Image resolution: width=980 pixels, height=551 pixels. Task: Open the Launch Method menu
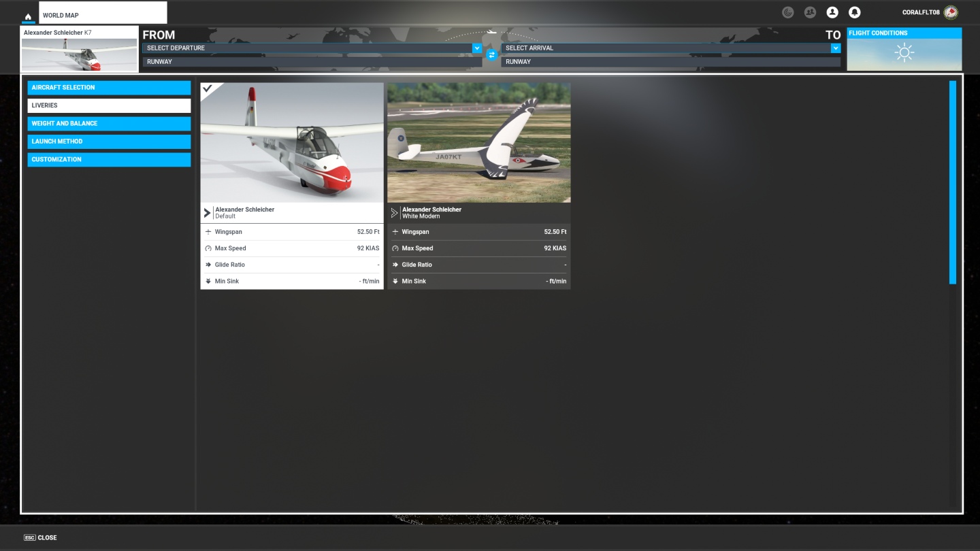click(109, 141)
